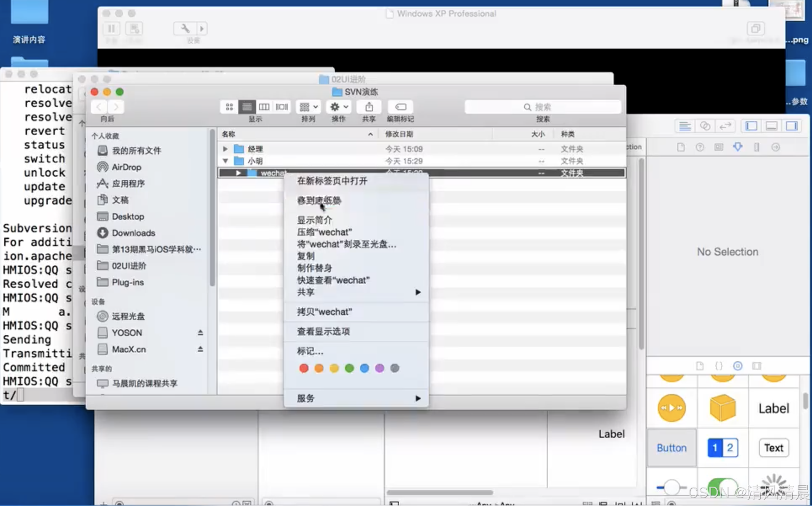Select red color label from context menu
Viewport: 812px width, 506px height.
click(x=303, y=368)
